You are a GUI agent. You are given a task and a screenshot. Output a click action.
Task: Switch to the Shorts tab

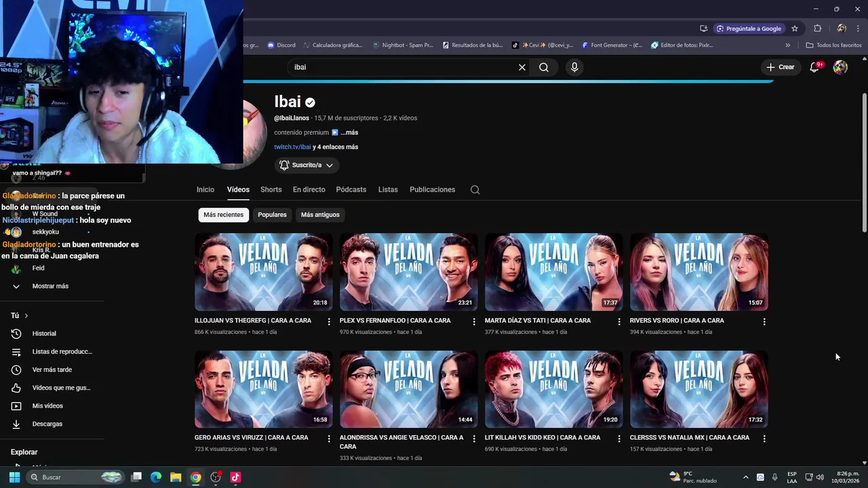(x=271, y=190)
